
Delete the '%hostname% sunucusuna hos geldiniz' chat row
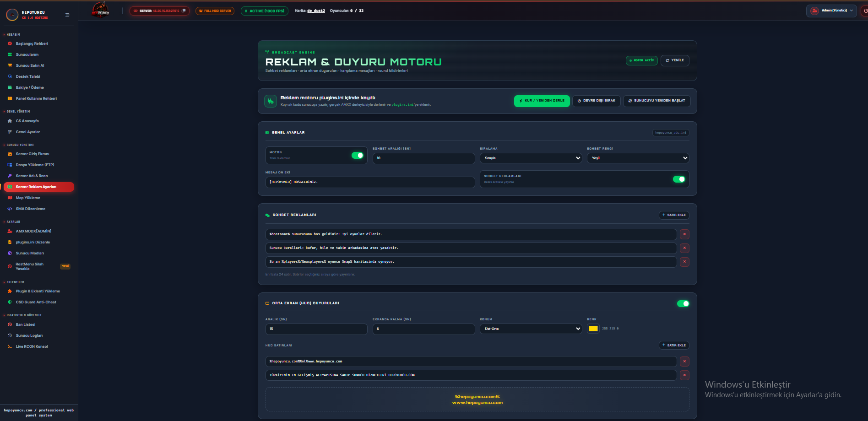[x=684, y=234]
